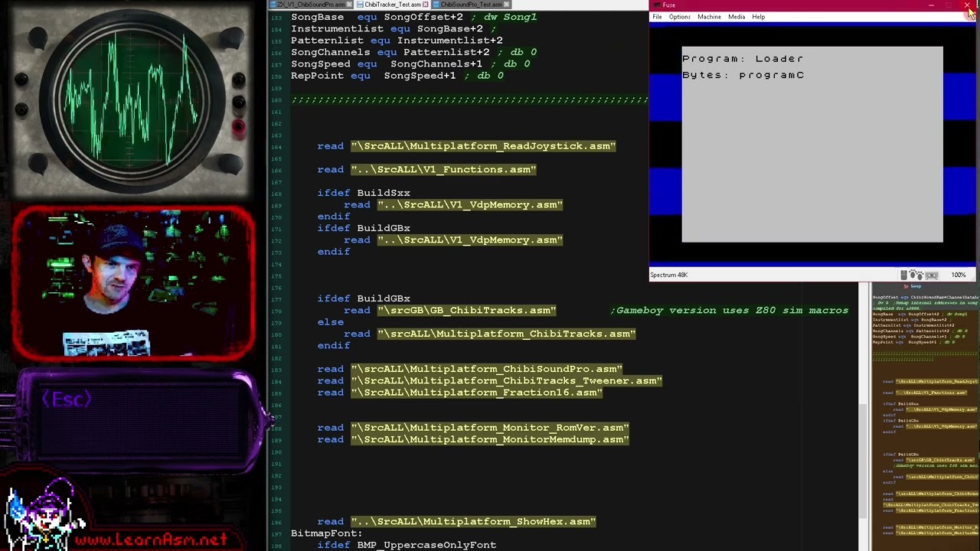Click the document icon on ZX_V1_ChibiSoundPro.asm tab
The height and width of the screenshot is (551, 980).
(x=273, y=4)
